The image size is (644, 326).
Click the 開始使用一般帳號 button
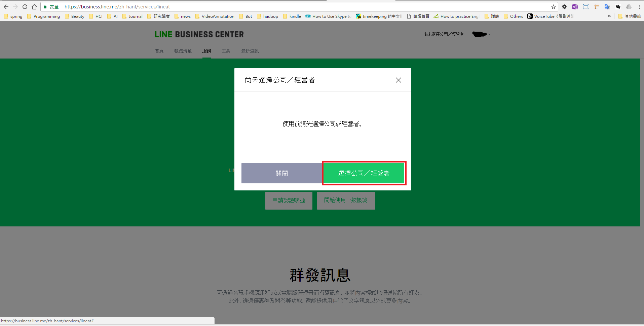tap(346, 200)
